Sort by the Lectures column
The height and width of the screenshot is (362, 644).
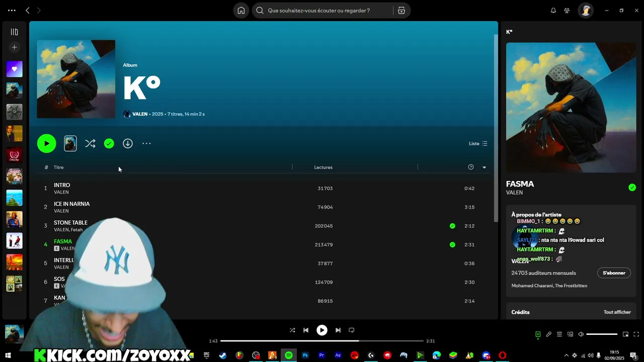(323, 167)
